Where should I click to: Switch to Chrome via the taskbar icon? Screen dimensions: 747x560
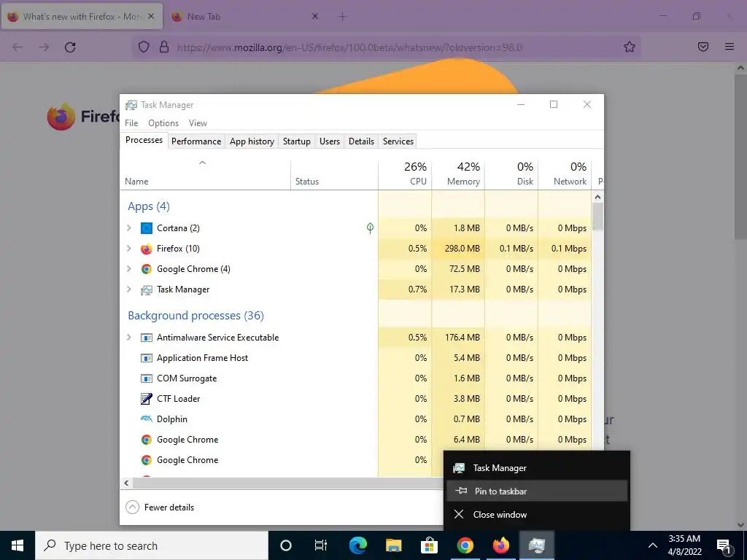pyautogui.click(x=465, y=545)
